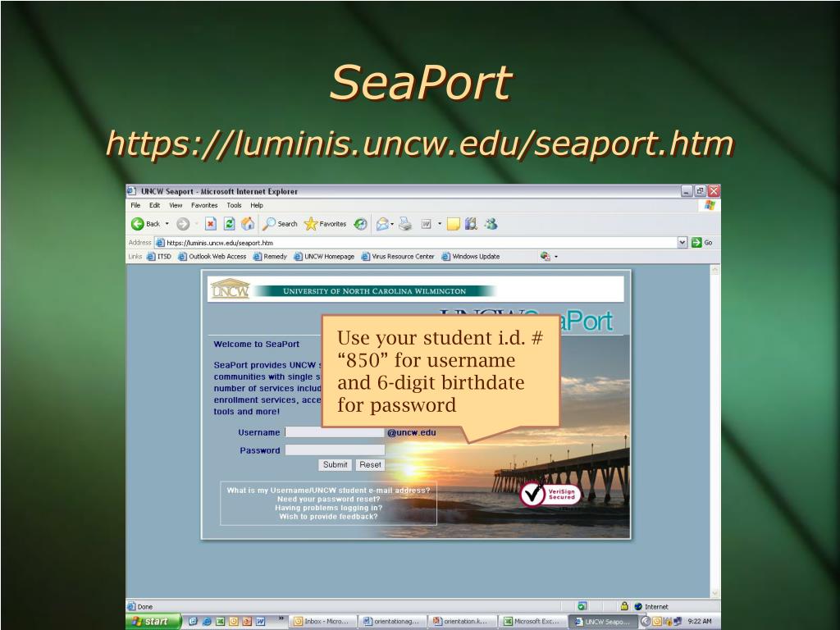Click 'Wish to provide feedback?' link
Viewport: 840px width, 630px height.
tap(328, 517)
